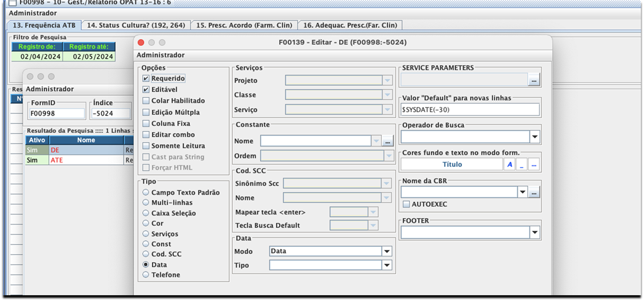Select the Data type radio button
This screenshot has width=644, height=301.
coord(146,265)
